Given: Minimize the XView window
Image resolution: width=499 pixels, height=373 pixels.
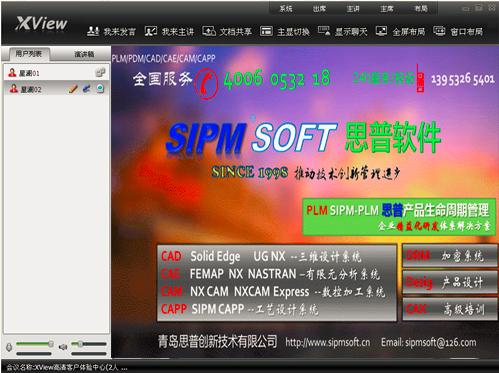Looking at the screenshot, I should pyautogui.click(x=466, y=8).
